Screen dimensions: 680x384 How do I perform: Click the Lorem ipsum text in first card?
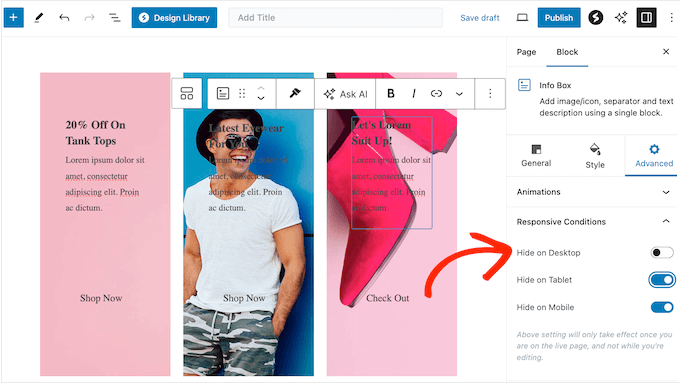(105, 184)
